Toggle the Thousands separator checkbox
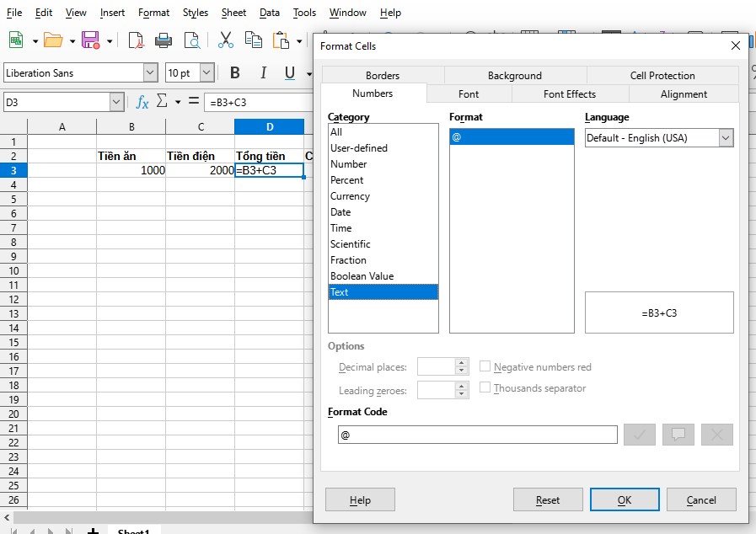 (x=485, y=388)
